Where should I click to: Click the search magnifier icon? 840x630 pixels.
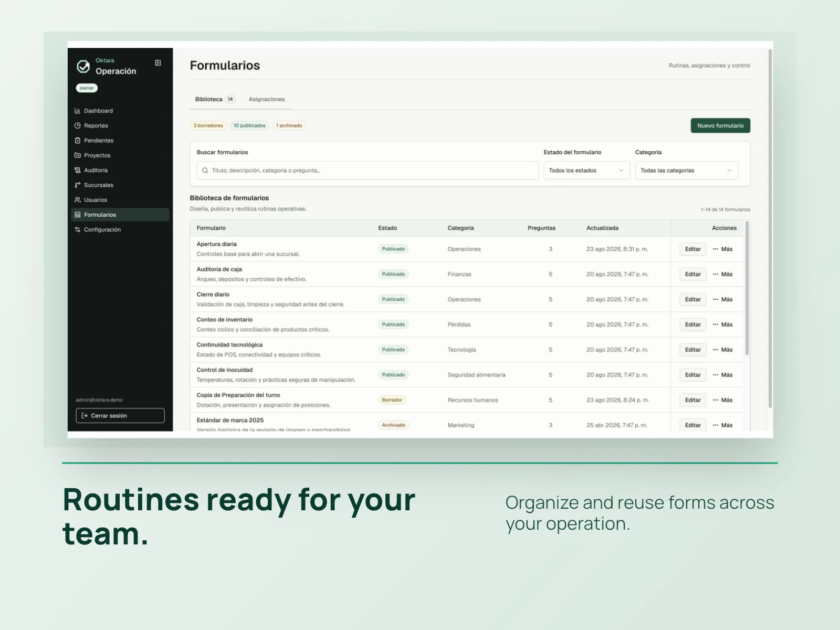tap(205, 170)
